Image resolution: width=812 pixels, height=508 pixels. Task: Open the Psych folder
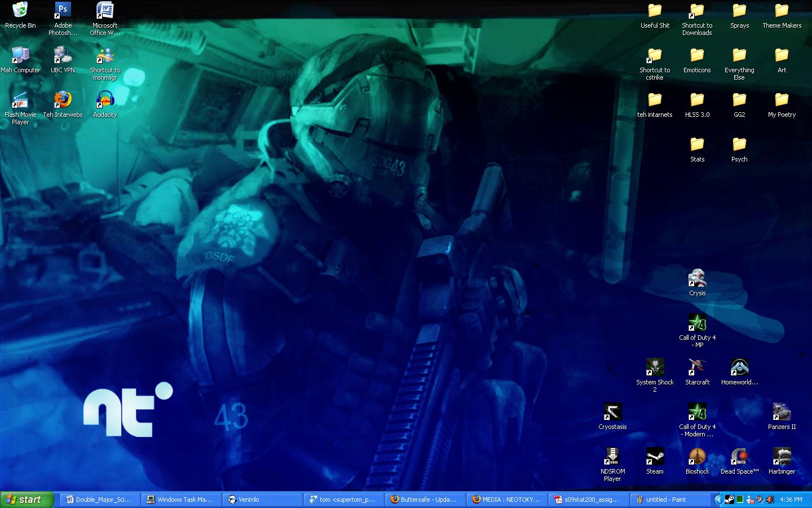[x=739, y=149]
